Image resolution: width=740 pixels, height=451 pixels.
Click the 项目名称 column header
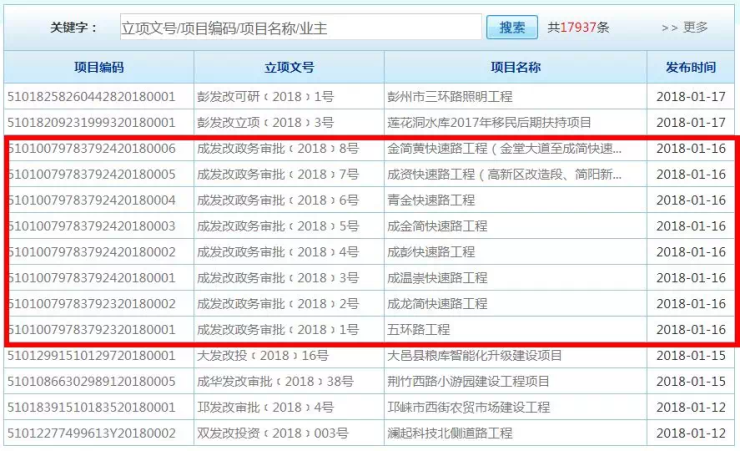(x=515, y=68)
